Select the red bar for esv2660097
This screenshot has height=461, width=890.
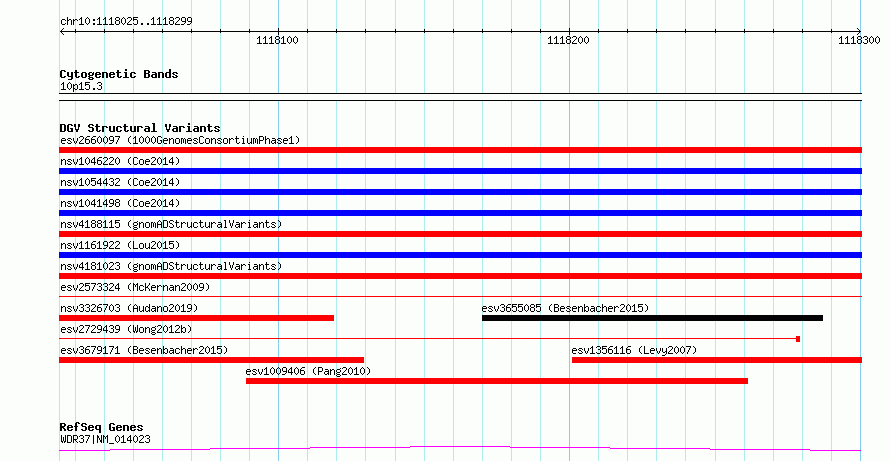coord(460,150)
